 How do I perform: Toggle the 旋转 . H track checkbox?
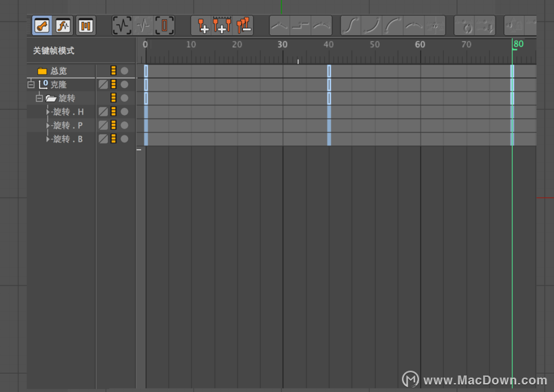(x=103, y=111)
